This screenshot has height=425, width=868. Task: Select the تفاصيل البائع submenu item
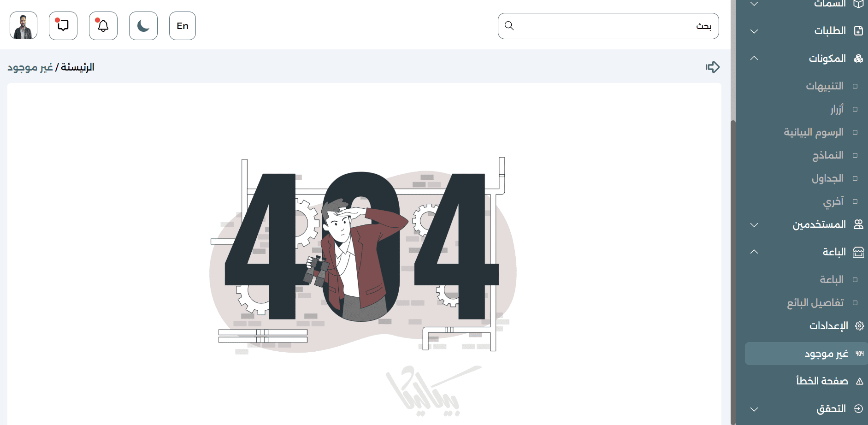815,303
